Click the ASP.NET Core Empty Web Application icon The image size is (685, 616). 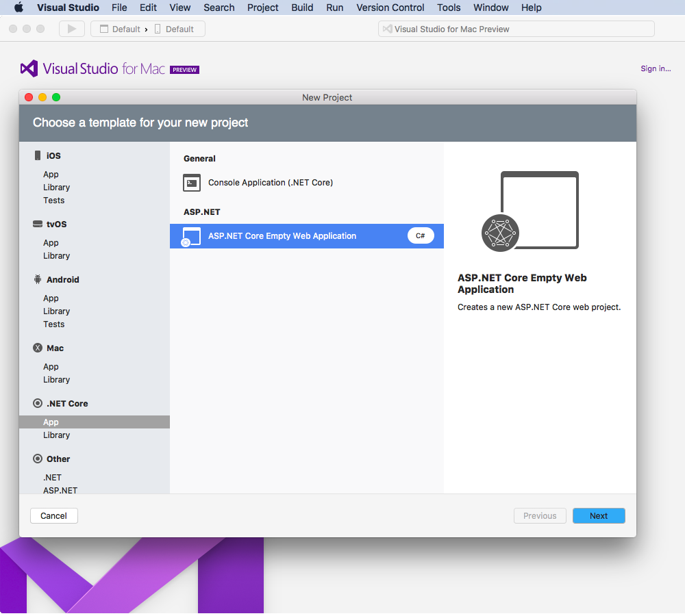[x=191, y=237]
